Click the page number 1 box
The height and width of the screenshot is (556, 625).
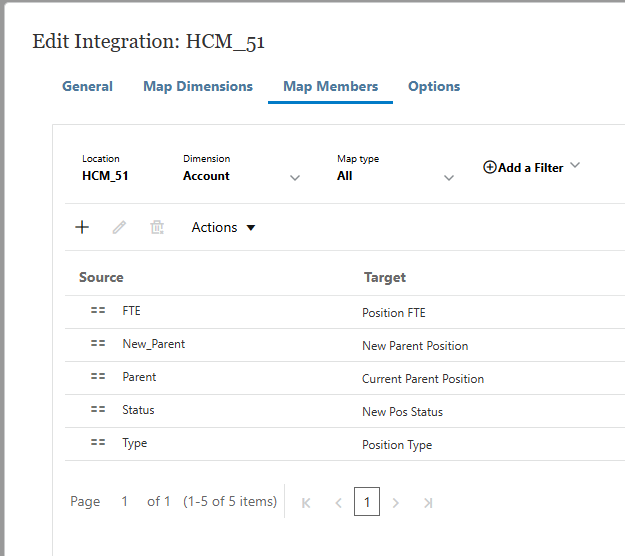pyautogui.click(x=367, y=501)
